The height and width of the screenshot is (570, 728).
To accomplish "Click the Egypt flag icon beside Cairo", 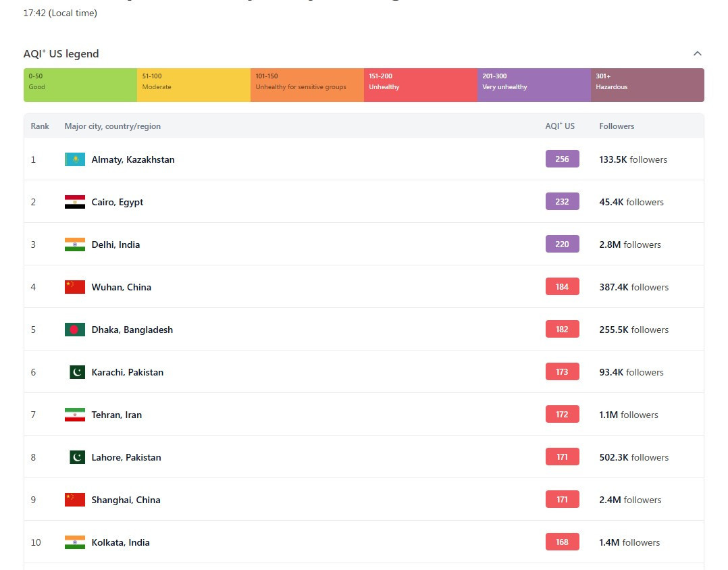I will coord(75,202).
